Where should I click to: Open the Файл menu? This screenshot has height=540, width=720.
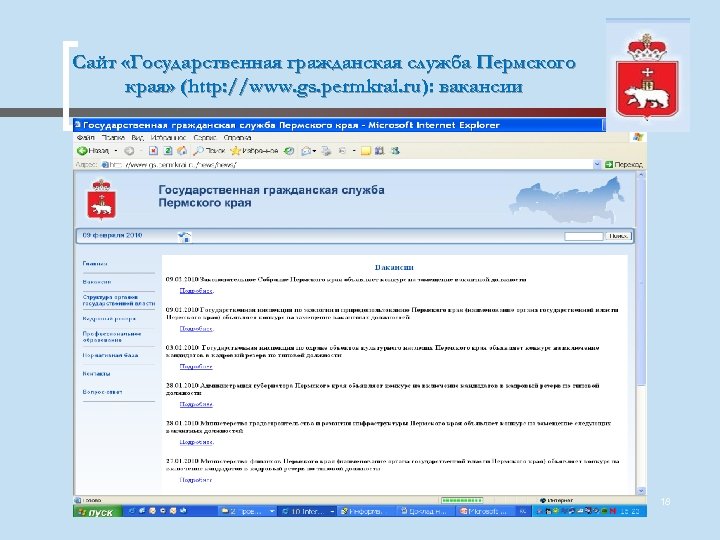(x=85, y=137)
